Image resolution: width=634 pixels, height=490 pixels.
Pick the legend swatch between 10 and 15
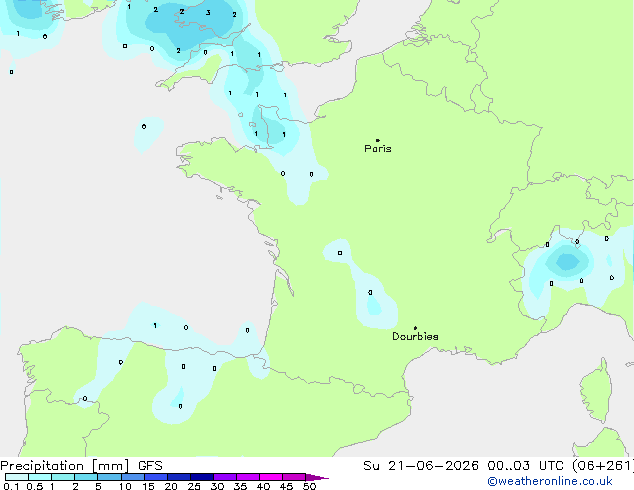[x=133, y=477]
